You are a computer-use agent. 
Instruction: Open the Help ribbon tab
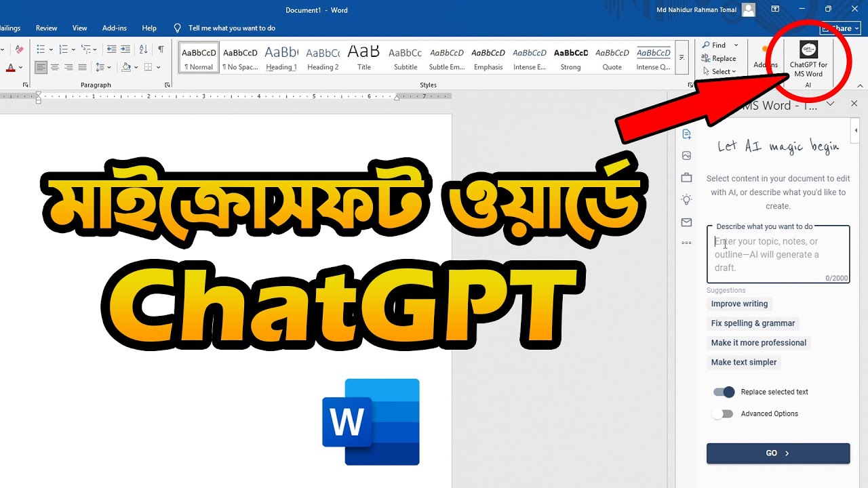tap(149, 28)
